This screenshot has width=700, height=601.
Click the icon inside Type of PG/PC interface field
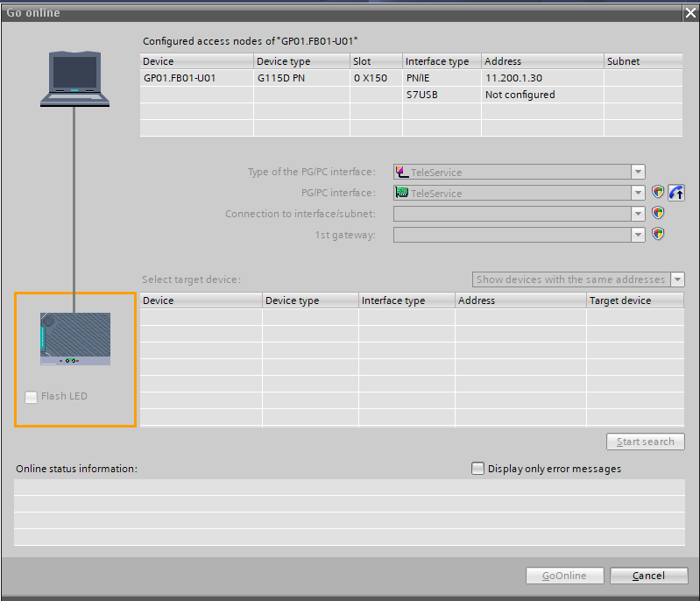point(402,173)
